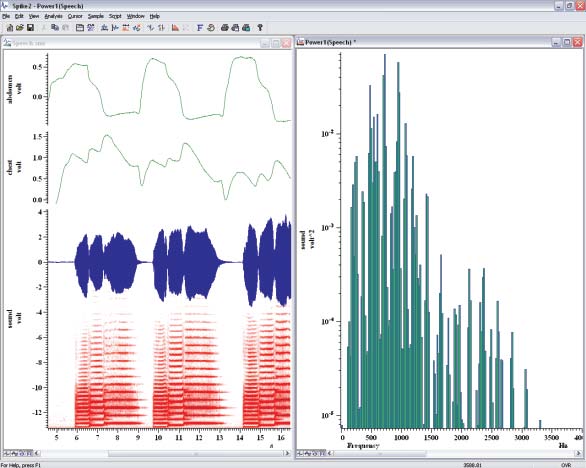Viewport: 586px width, 468px height.
Task: Click the Save floppy disk toolbar icon
Action: [31, 28]
